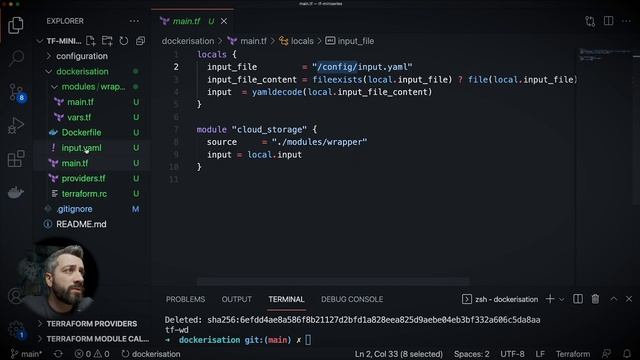Synchronize changes icon in status bar
Image resolution: width=640 pixels, height=360 pixels.
click(x=58, y=354)
